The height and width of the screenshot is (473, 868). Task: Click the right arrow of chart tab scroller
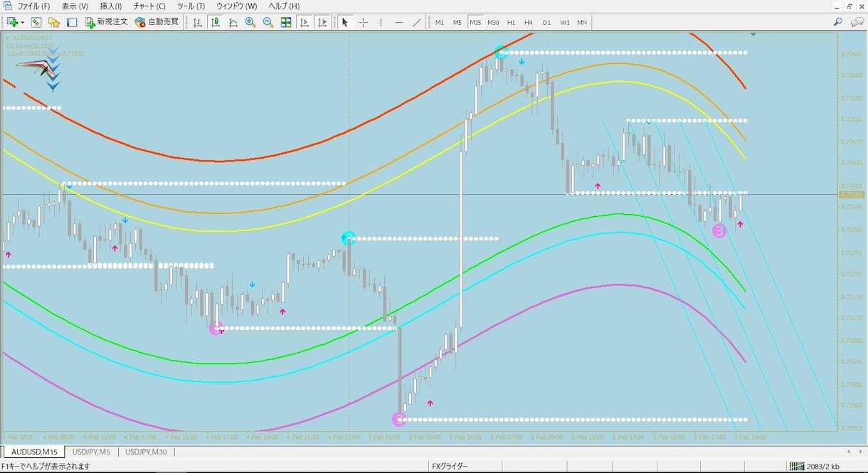click(860, 452)
